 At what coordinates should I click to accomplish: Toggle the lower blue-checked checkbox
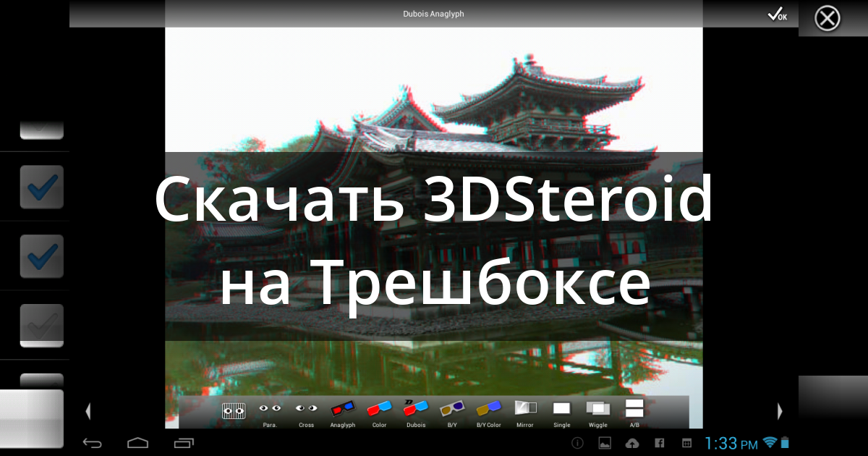pos(42,256)
